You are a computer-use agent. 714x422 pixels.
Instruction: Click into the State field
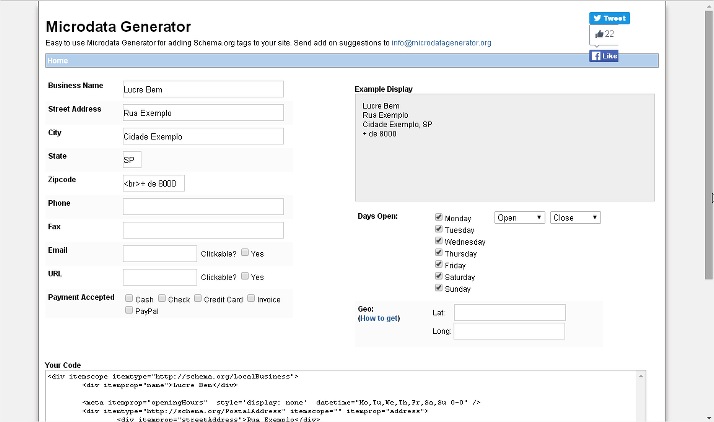click(132, 160)
